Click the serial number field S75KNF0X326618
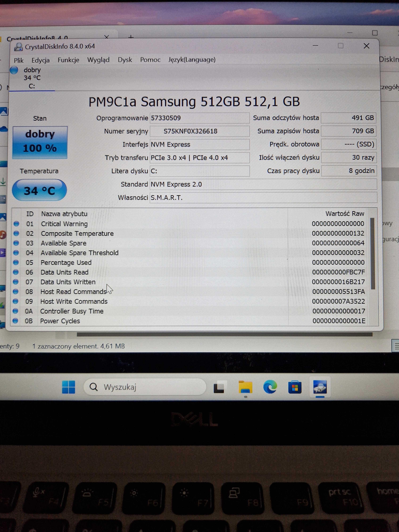 coord(199,131)
